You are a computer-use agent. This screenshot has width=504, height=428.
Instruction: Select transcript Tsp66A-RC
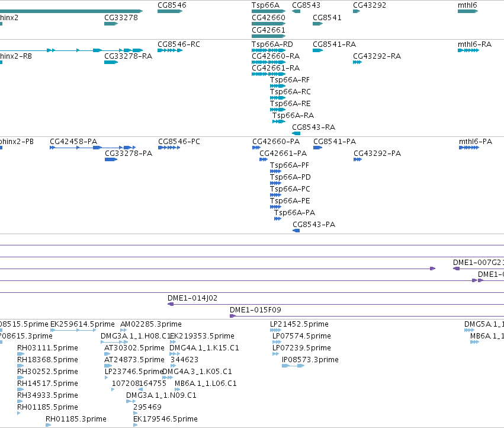click(x=290, y=92)
